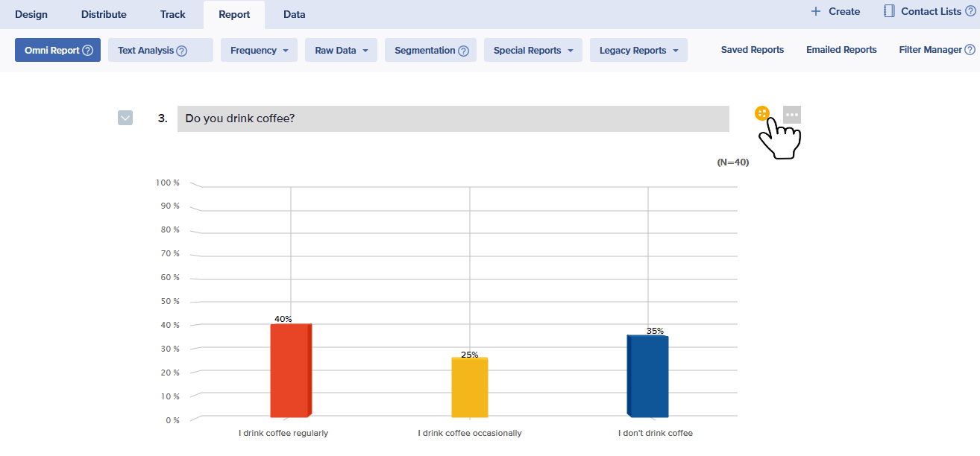Click the blue 'don't drink coffee' bar
Viewport: 980px width, 456px height.
pyautogui.click(x=647, y=377)
